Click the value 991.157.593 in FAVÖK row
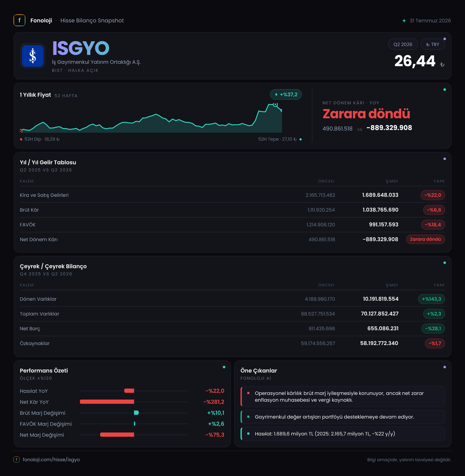 click(x=383, y=224)
